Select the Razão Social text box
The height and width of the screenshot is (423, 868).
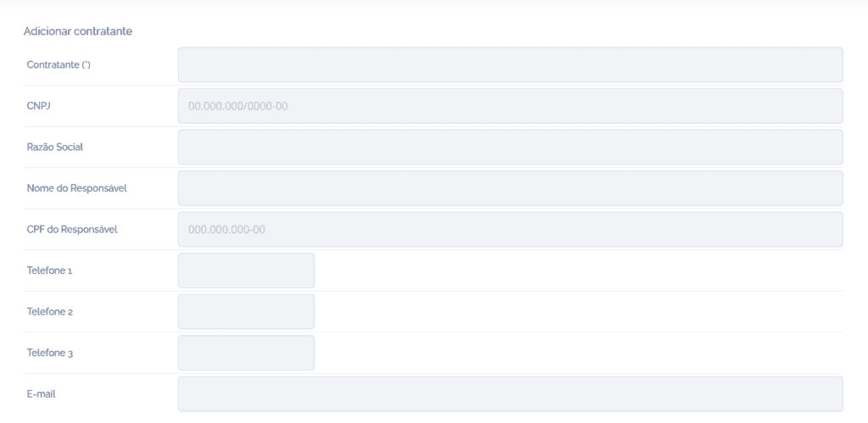(x=510, y=147)
